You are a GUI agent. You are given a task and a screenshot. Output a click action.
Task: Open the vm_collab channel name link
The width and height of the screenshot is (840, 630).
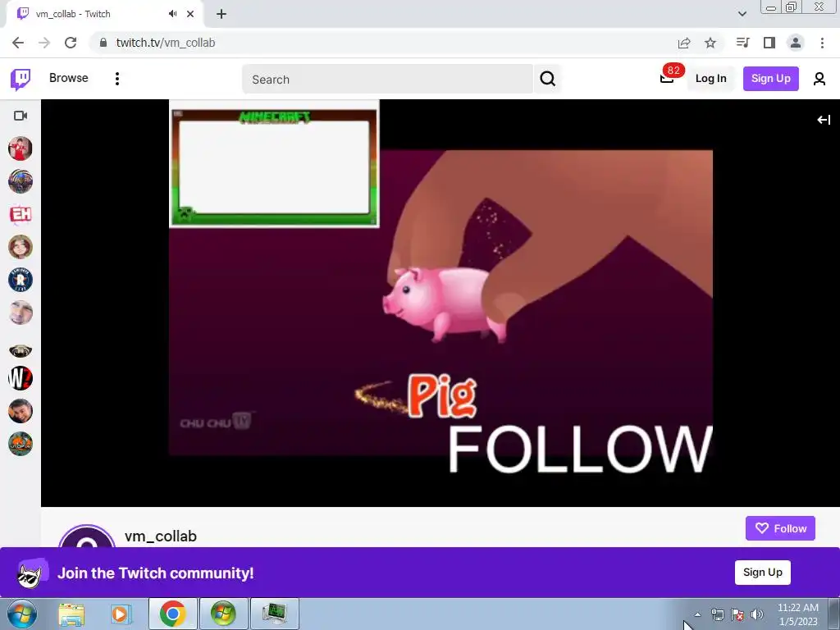point(161,536)
